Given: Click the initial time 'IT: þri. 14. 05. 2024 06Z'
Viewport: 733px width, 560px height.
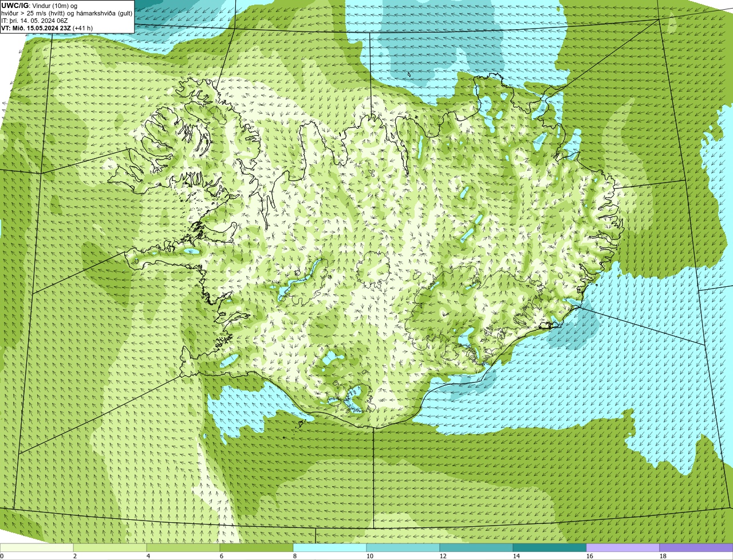Looking at the screenshot, I should 34,20.
